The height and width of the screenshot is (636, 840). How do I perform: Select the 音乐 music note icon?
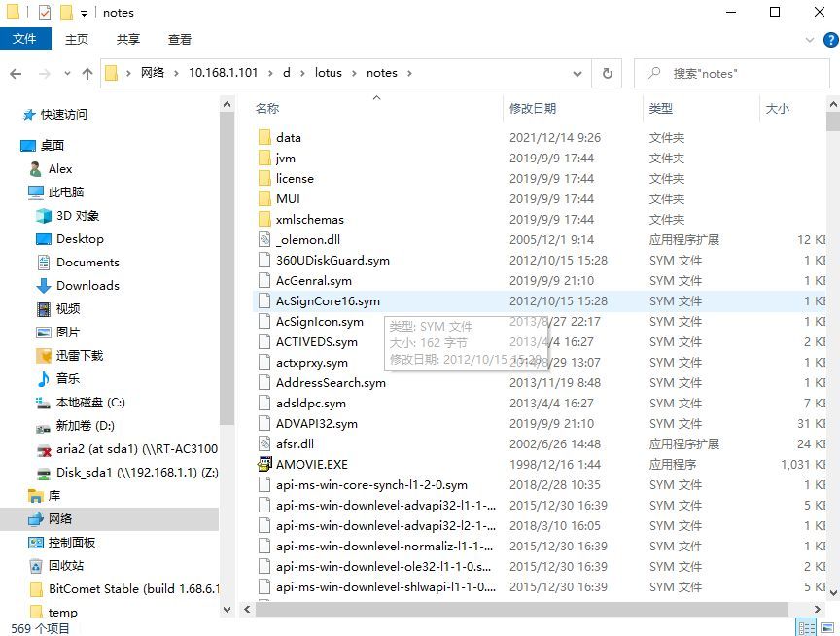pyautogui.click(x=44, y=379)
